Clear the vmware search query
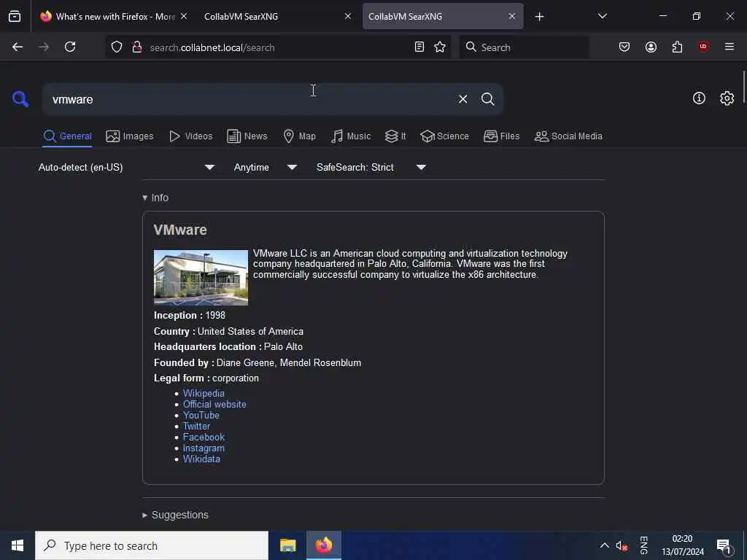The height and width of the screenshot is (560, 747). point(462,99)
